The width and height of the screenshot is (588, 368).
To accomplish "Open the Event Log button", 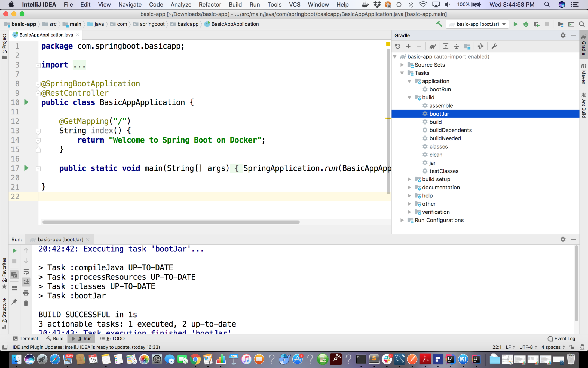I will click(x=561, y=339).
